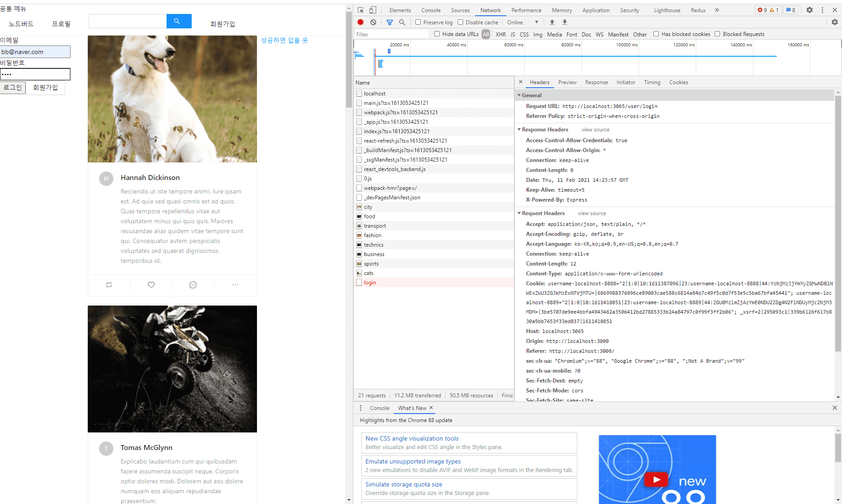Open the ellipsis menu on Hannah's post

click(x=235, y=285)
